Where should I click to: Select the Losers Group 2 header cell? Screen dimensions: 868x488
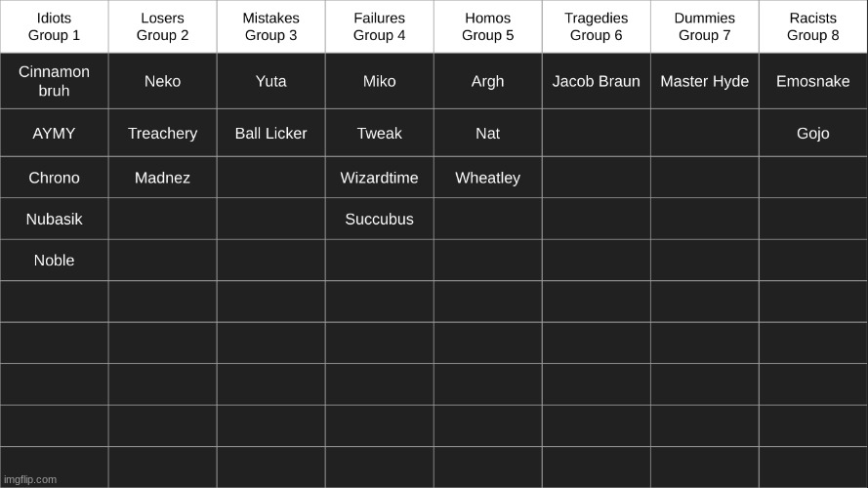click(163, 26)
